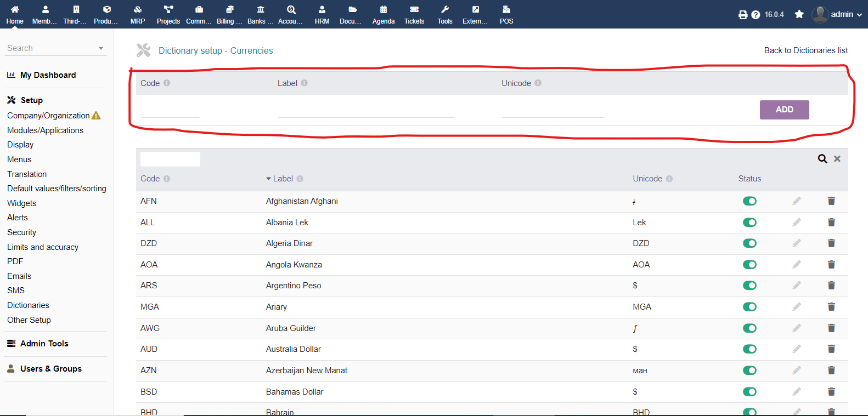Image resolution: width=868 pixels, height=416 pixels.
Task: Go back to Dictionaries list
Action: pos(806,50)
